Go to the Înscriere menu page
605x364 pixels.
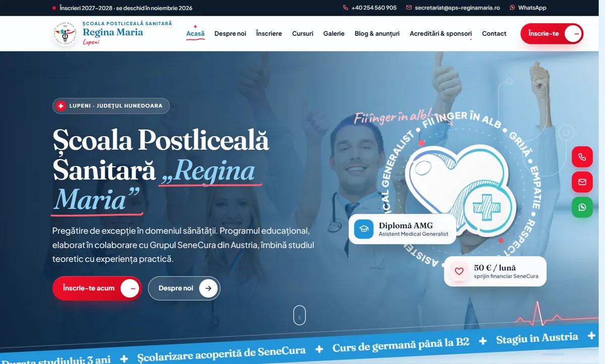coord(269,34)
